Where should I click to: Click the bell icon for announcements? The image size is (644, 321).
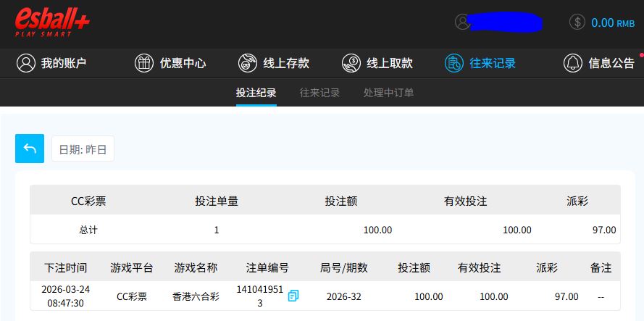(x=573, y=63)
